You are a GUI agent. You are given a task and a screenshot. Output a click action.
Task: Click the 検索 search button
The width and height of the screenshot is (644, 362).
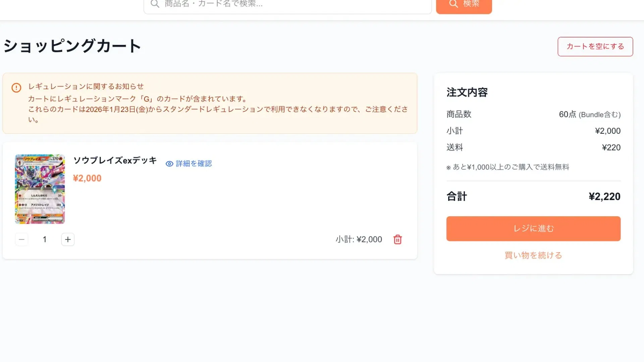click(x=464, y=4)
